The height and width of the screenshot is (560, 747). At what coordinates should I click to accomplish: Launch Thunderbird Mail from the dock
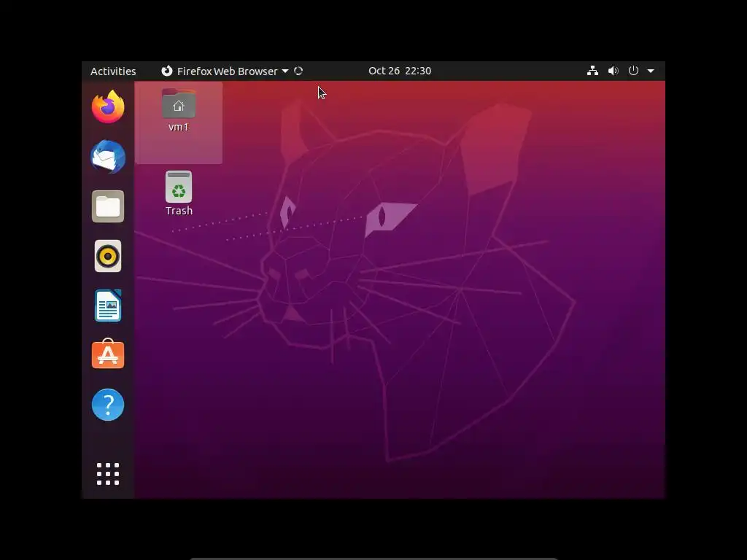(108, 157)
